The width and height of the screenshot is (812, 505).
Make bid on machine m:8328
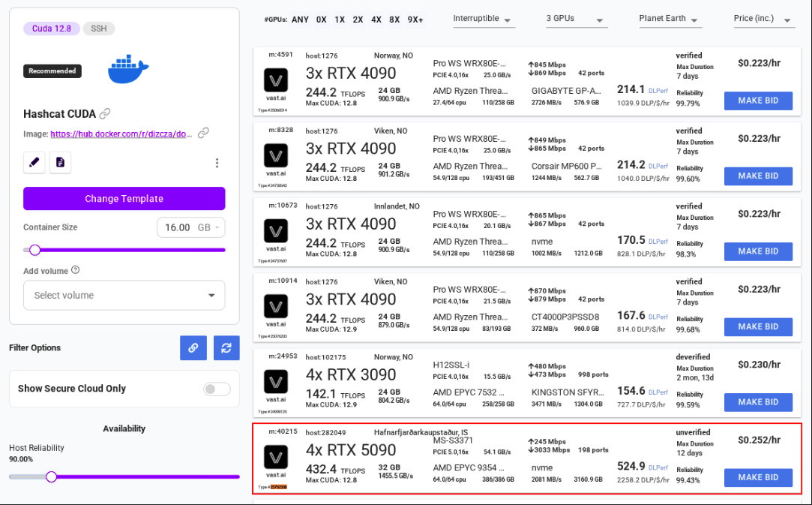click(758, 176)
